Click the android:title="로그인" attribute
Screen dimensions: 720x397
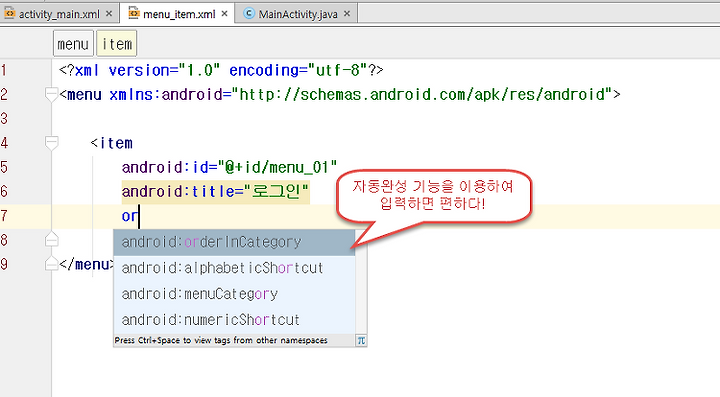tap(215, 191)
